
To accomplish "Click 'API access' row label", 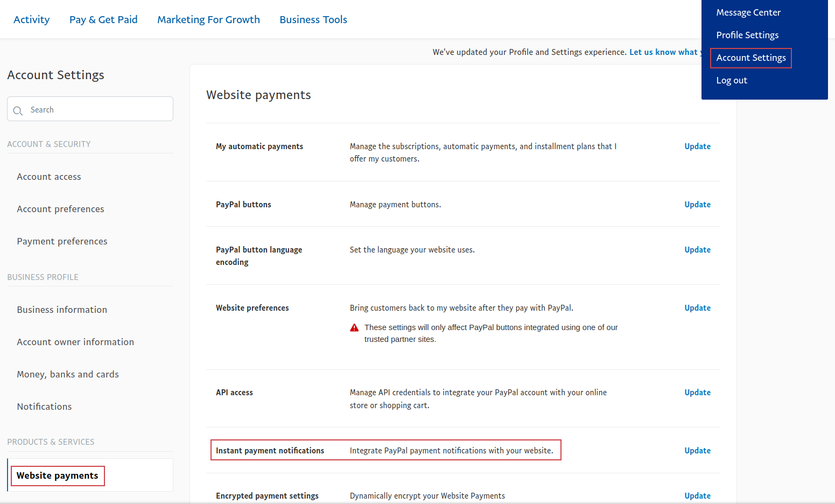I will 234,393.
